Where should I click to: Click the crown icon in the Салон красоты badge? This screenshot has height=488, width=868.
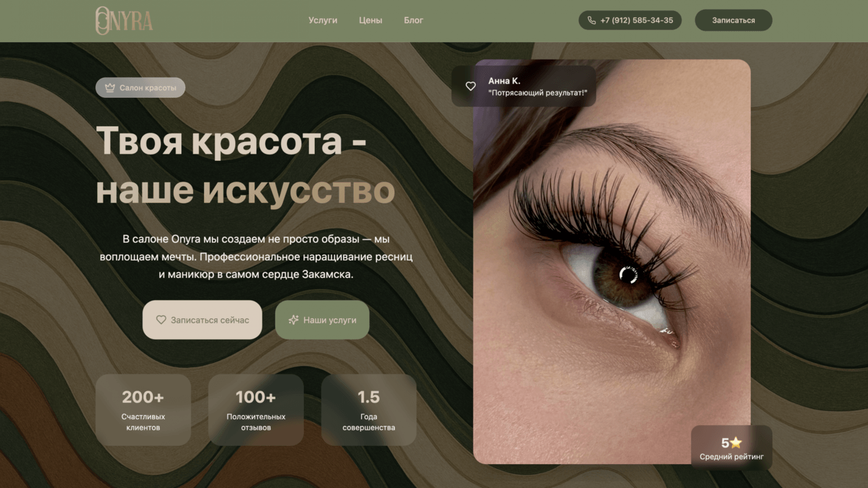pos(109,87)
